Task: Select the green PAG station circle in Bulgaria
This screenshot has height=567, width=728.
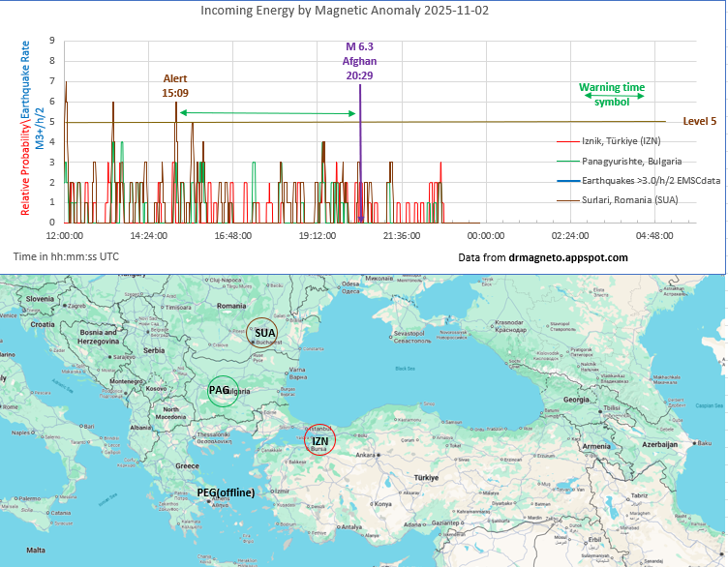Action: pos(222,390)
